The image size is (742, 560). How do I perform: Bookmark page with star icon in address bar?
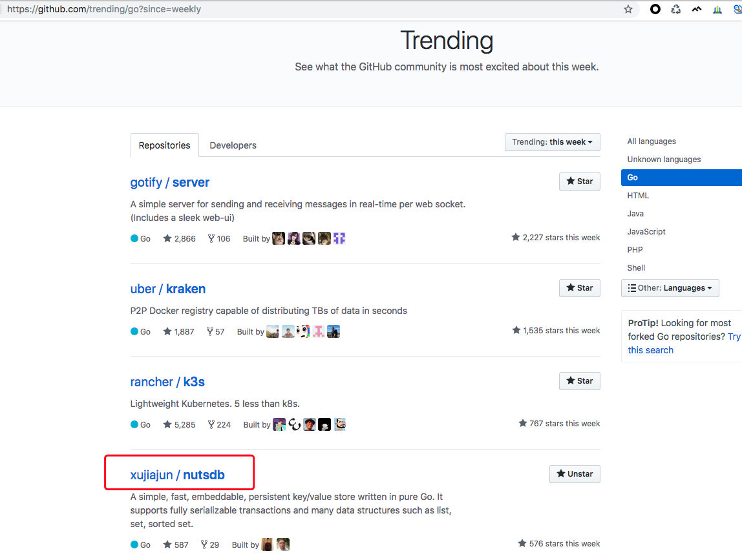click(628, 10)
